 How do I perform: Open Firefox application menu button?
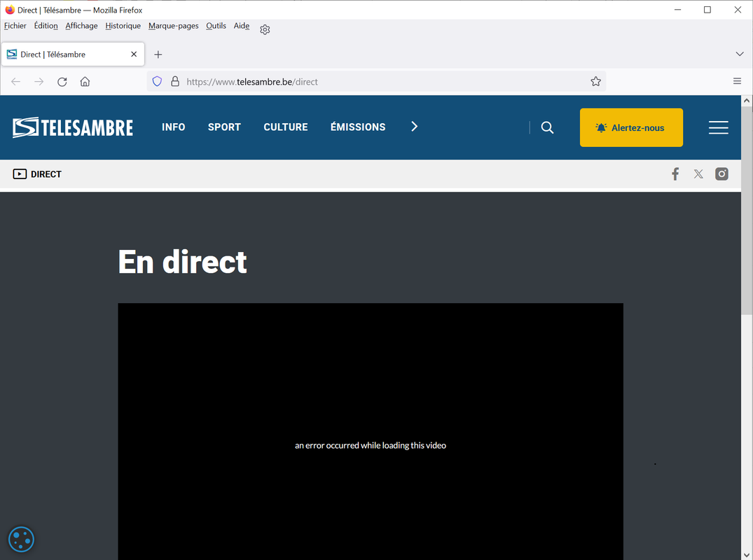737,82
